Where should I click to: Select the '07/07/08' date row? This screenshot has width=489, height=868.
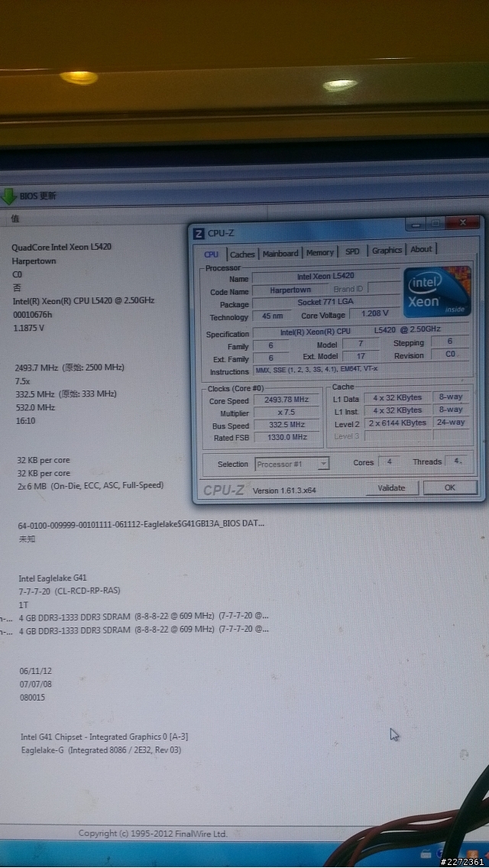coord(35,684)
